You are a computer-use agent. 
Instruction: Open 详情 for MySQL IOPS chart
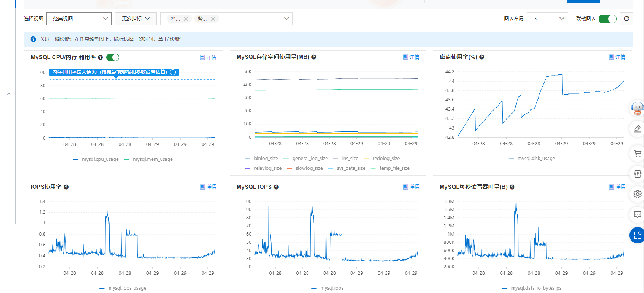[411, 187]
